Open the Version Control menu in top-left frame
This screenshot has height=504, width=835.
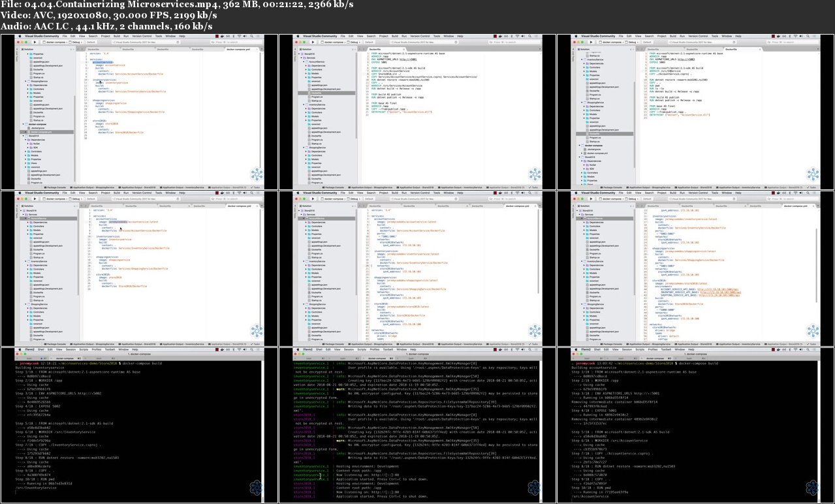(142, 36)
